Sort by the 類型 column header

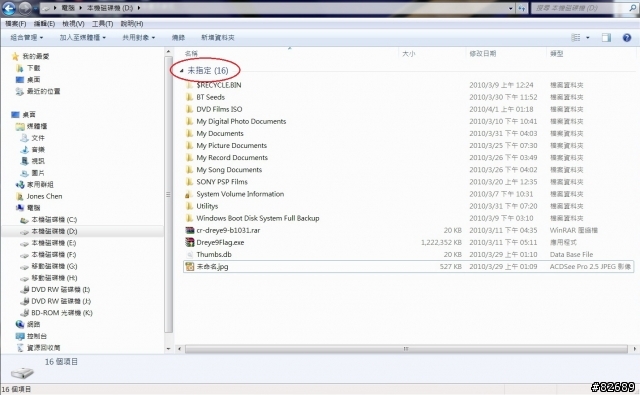[557, 53]
